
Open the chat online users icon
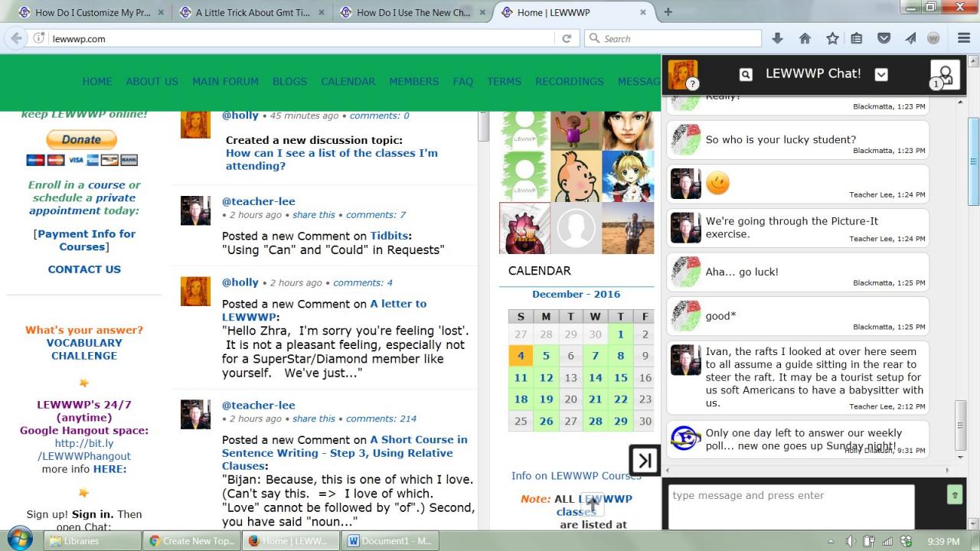point(945,74)
